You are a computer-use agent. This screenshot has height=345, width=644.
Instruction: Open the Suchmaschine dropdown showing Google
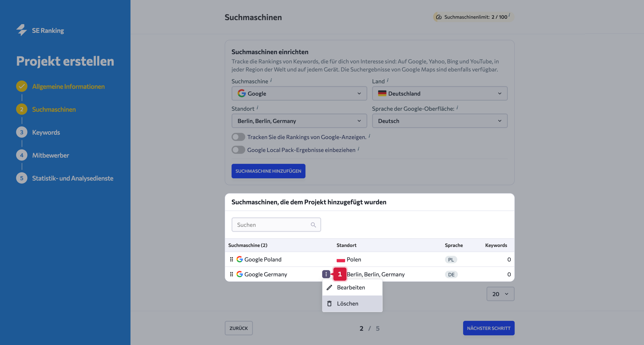coord(299,94)
